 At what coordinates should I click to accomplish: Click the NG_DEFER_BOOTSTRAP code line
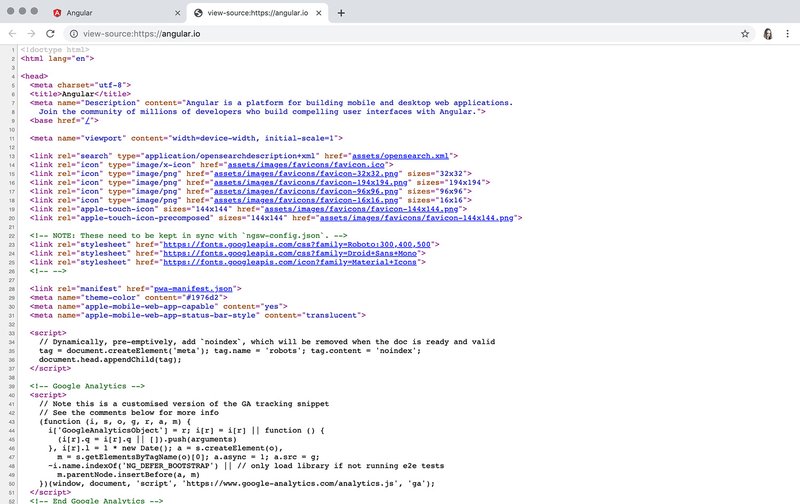click(x=246, y=466)
